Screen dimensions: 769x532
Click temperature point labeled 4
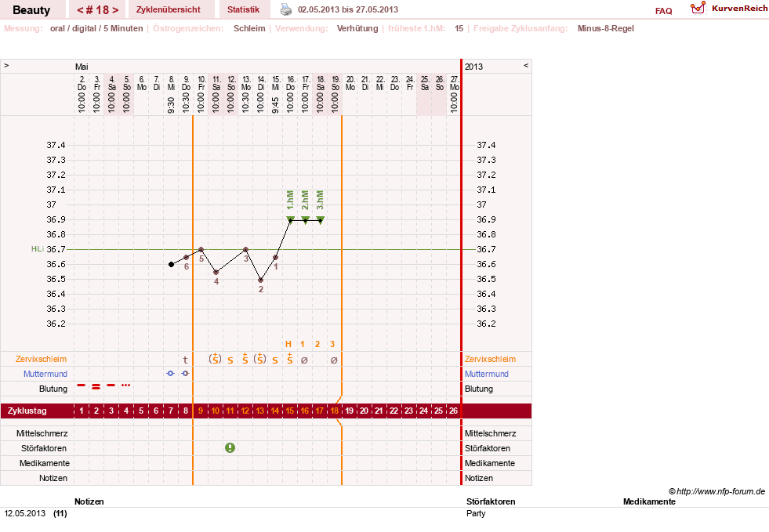[216, 272]
